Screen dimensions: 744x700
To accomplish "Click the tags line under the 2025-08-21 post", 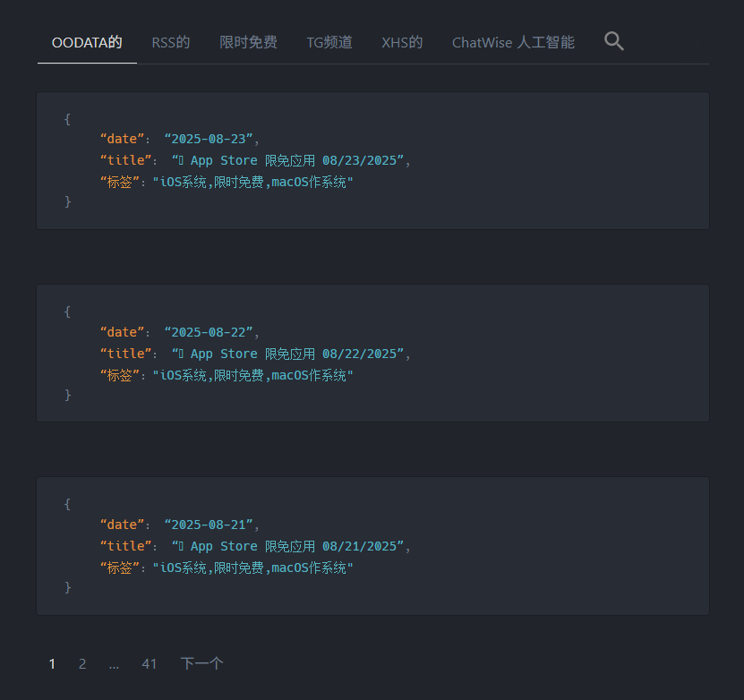I will tap(227, 568).
